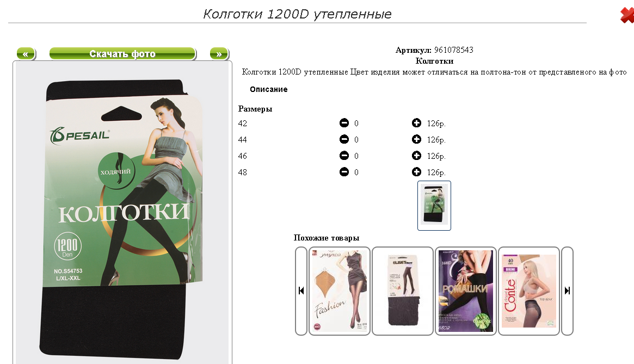Open the Fashion tights similar product
This screenshot has height=364, width=634.
pyautogui.click(x=339, y=291)
